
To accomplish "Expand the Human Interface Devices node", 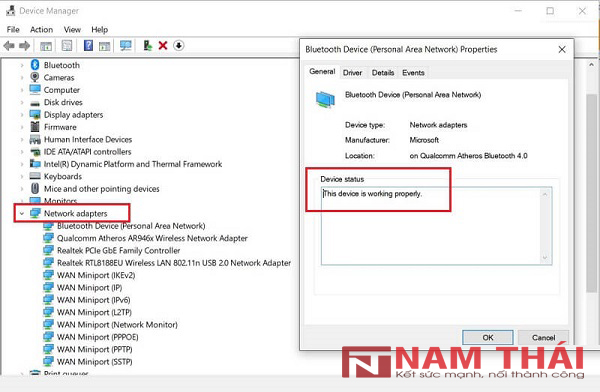I will click(22, 140).
